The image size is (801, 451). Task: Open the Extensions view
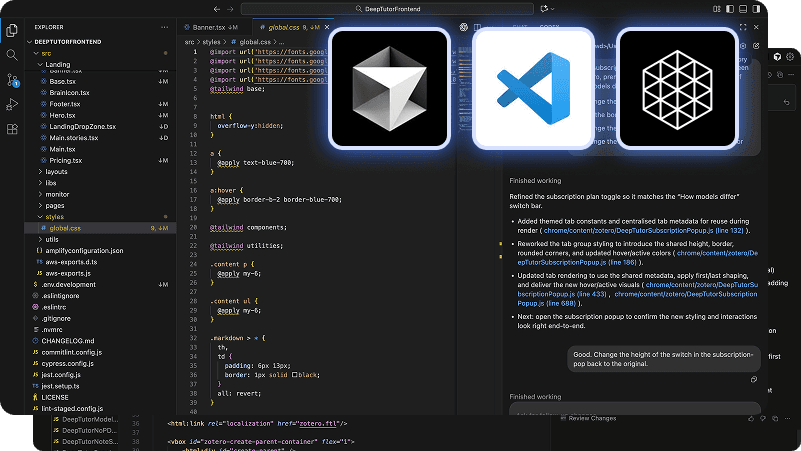(12, 129)
